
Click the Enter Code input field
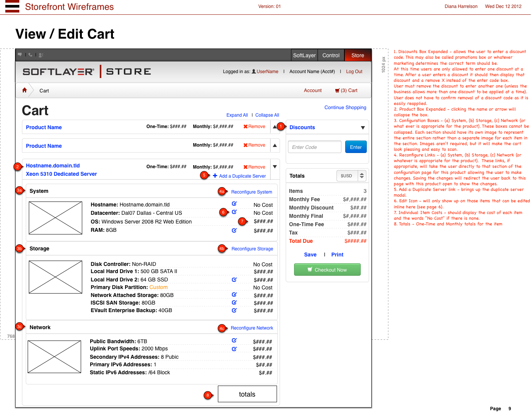click(x=315, y=147)
